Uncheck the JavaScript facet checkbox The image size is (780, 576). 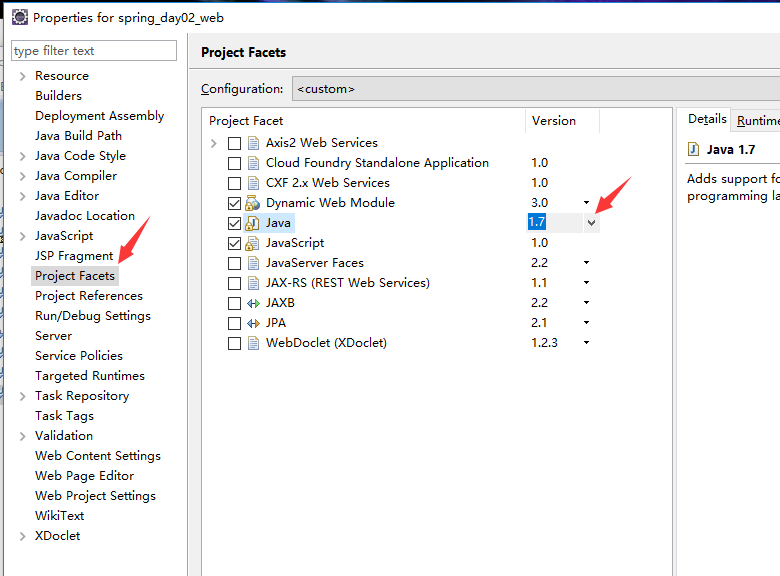(234, 243)
